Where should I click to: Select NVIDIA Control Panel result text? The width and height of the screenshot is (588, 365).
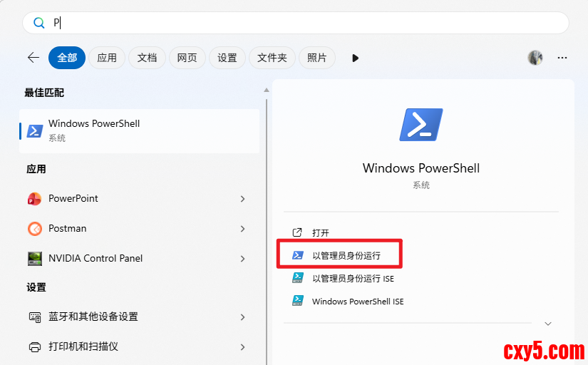[x=96, y=259]
